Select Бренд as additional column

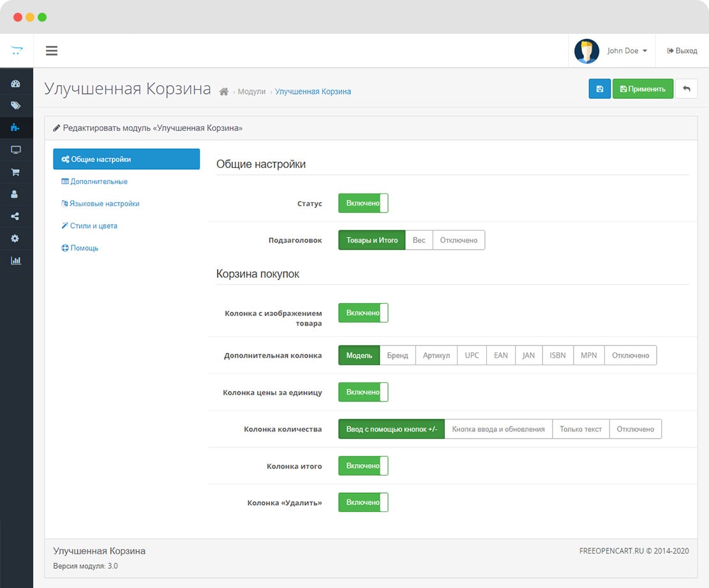pyautogui.click(x=398, y=356)
